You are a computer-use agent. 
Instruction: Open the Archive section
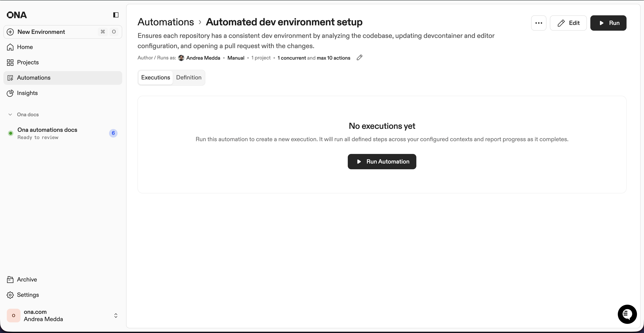coord(26,279)
